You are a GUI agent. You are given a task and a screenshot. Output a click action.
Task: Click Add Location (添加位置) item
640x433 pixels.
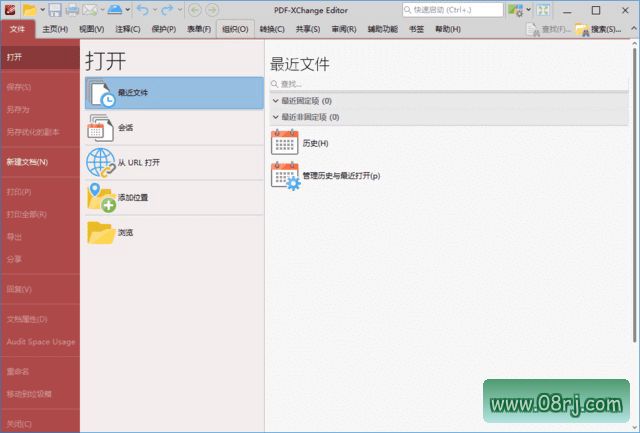pos(174,197)
